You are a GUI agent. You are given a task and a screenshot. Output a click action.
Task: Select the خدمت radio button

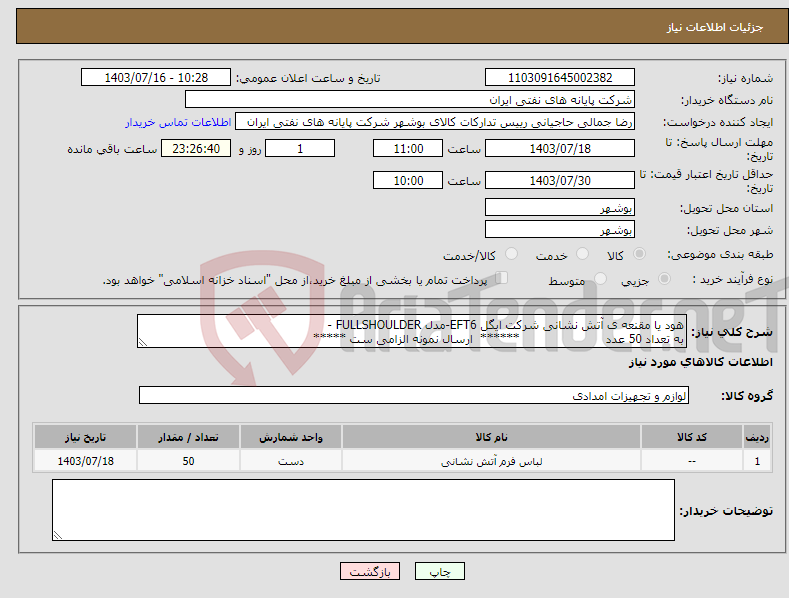click(x=582, y=254)
